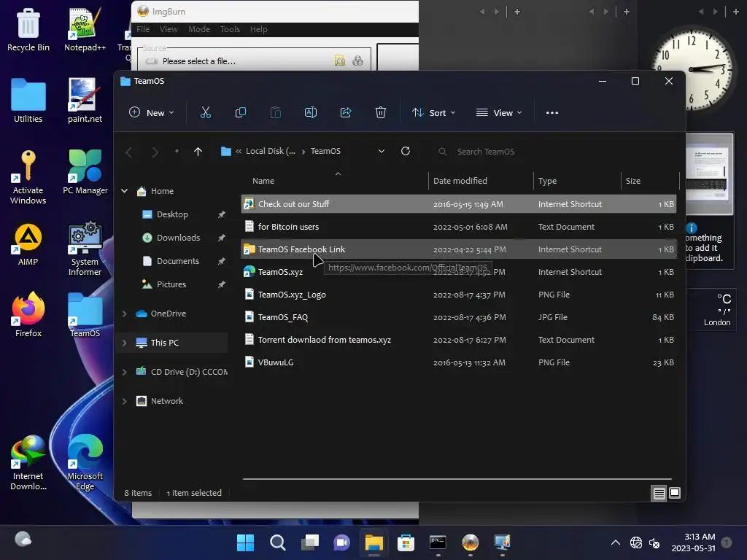This screenshot has height=560, width=747.
Task: Select the TeamOS.xyz internet shortcut
Action: click(458, 272)
